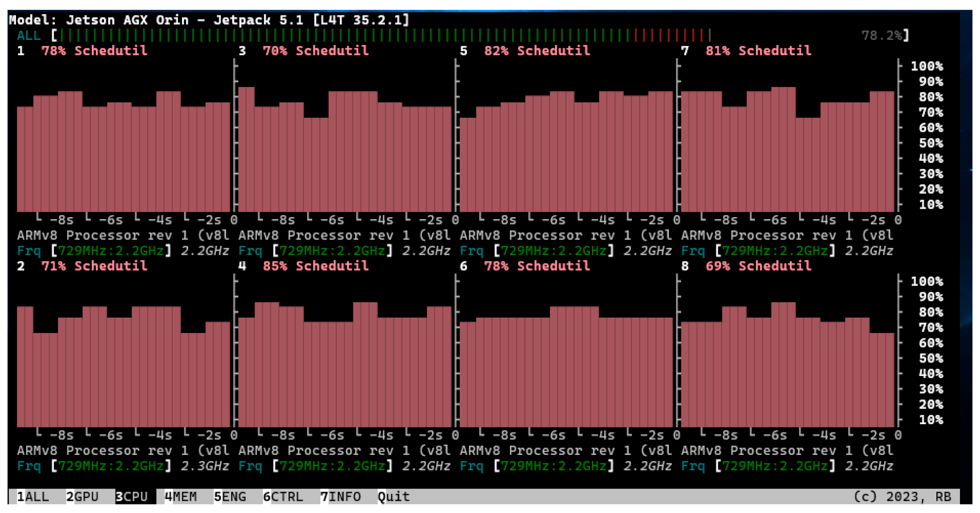
Task: Switch to the 1ALL tab
Action: click(x=33, y=497)
